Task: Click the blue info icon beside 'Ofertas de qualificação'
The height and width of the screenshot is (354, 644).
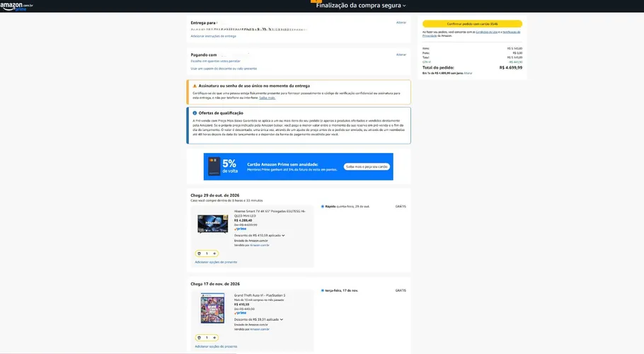Action: click(x=195, y=113)
